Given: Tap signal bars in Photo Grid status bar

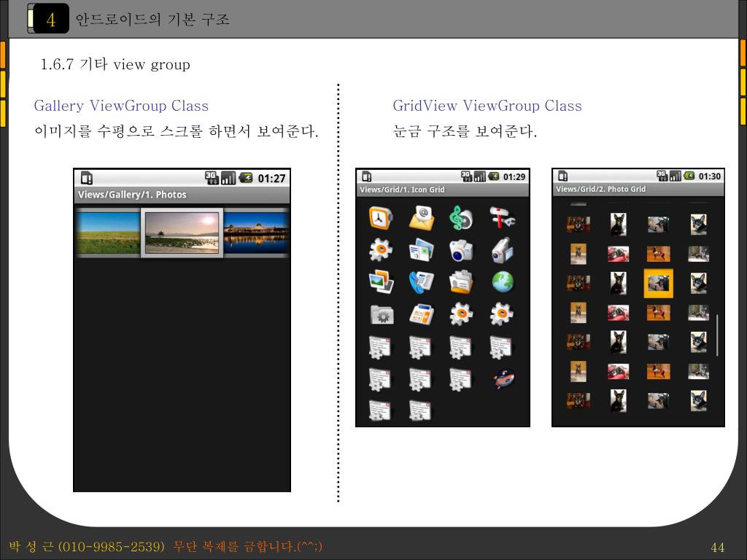Looking at the screenshot, I should point(676,176).
